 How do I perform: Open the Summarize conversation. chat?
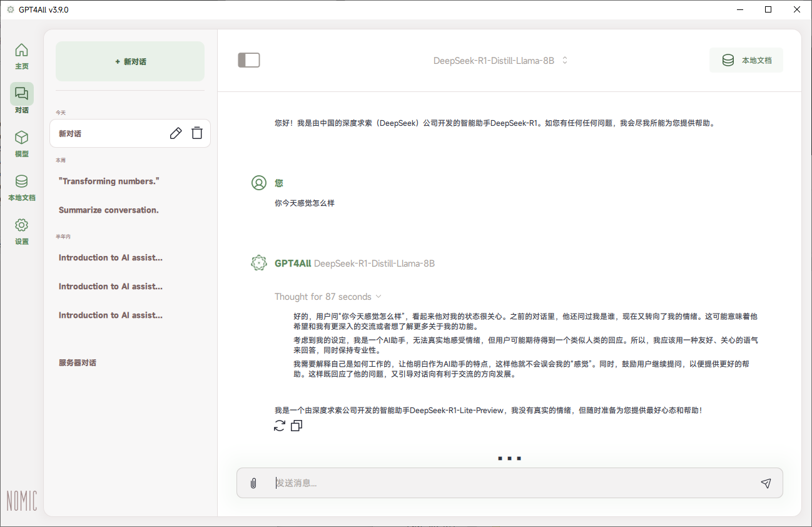point(109,210)
